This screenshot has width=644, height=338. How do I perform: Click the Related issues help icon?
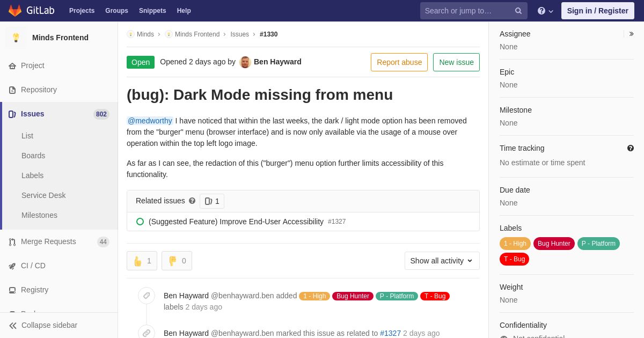pyautogui.click(x=192, y=201)
